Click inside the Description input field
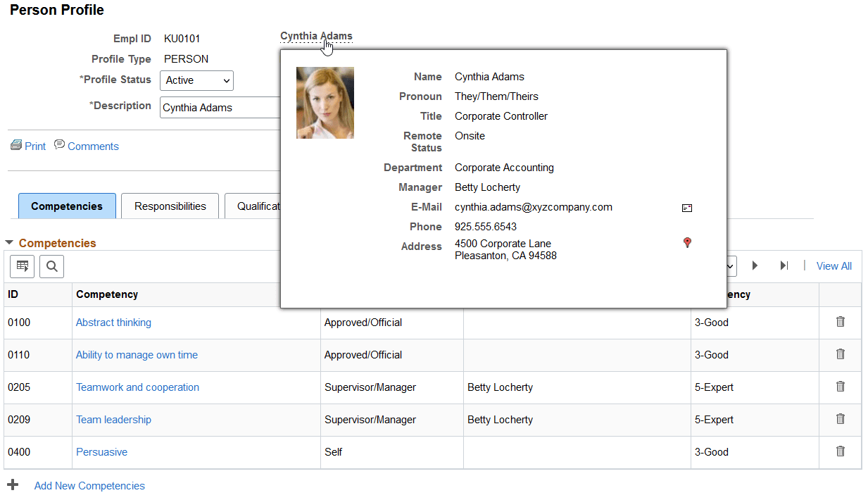The image size is (868, 500). 220,107
